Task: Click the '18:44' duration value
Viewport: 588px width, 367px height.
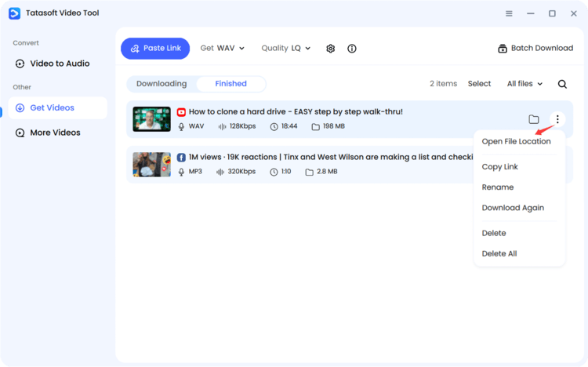Action: tap(289, 126)
